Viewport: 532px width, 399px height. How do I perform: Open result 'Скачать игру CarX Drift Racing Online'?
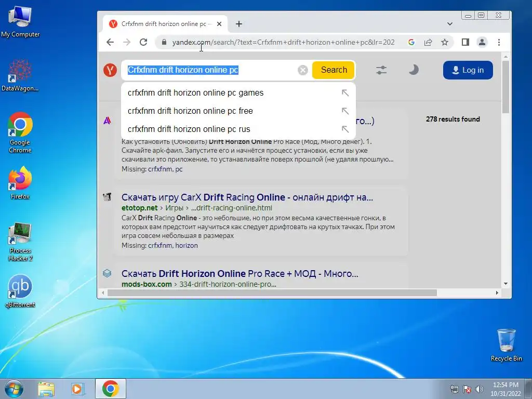[x=247, y=197]
